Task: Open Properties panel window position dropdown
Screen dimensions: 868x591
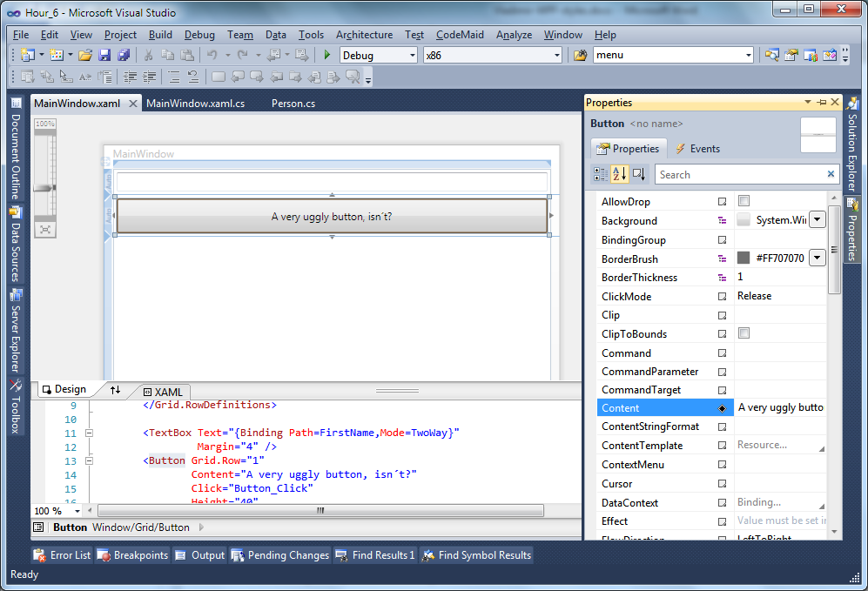Action: click(808, 102)
